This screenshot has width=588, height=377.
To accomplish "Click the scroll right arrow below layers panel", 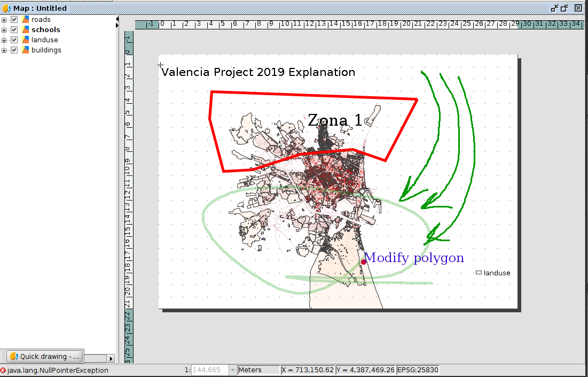I will tap(111, 358).
